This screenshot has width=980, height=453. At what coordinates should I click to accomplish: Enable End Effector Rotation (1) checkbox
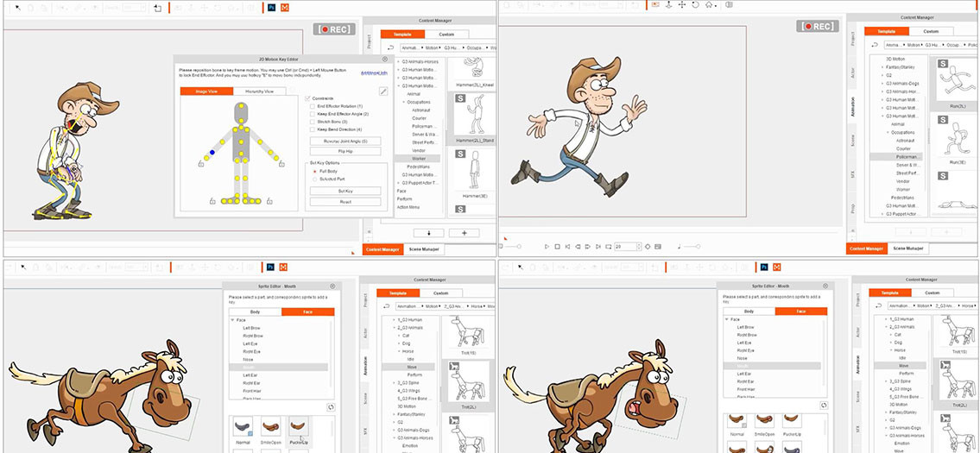pos(313,106)
